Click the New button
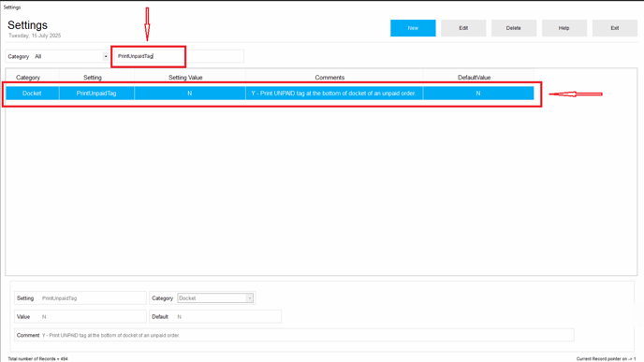Screen dimensions: 644x362 tap(413, 28)
